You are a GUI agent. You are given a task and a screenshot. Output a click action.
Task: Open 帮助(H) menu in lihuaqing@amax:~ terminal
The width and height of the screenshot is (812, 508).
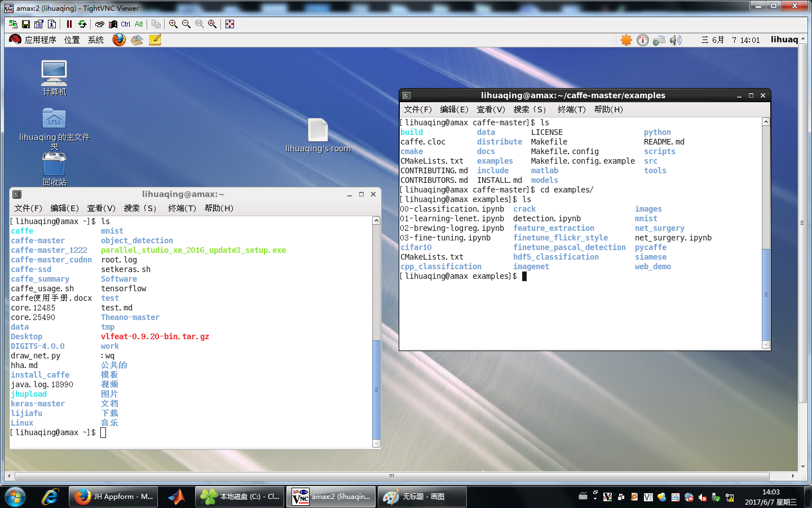click(219, 208)
